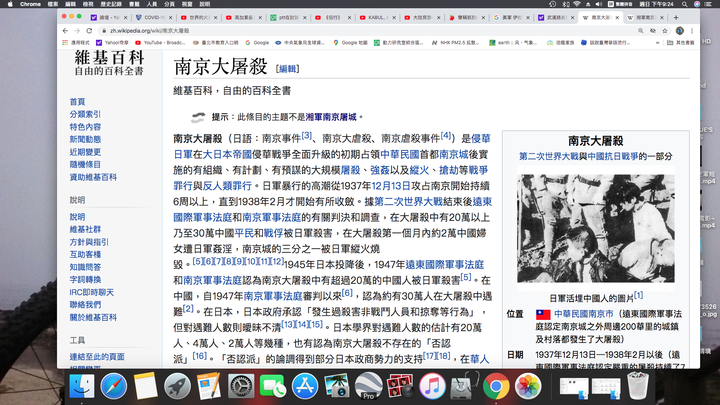Open the App Store in the Dock
Screen dimensions: 720x405
click(304, 386)
